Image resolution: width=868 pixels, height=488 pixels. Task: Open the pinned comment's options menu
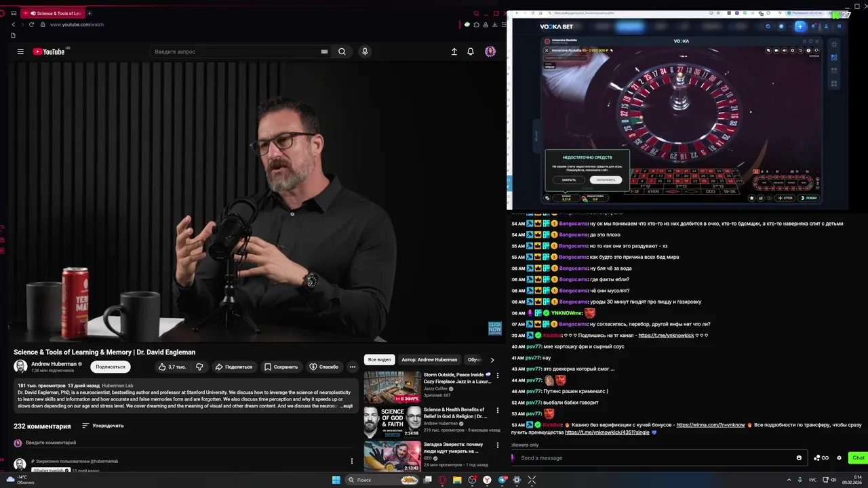click(351, 461)
